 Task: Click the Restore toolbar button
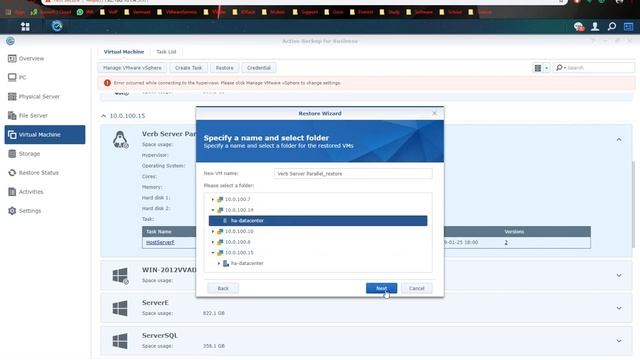click(224, 68)
